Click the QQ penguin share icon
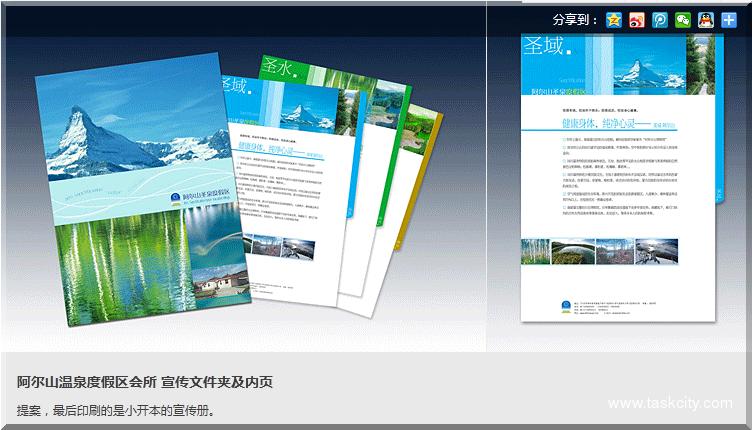This screenshot has height=430, width=752. tap(706, 20)
